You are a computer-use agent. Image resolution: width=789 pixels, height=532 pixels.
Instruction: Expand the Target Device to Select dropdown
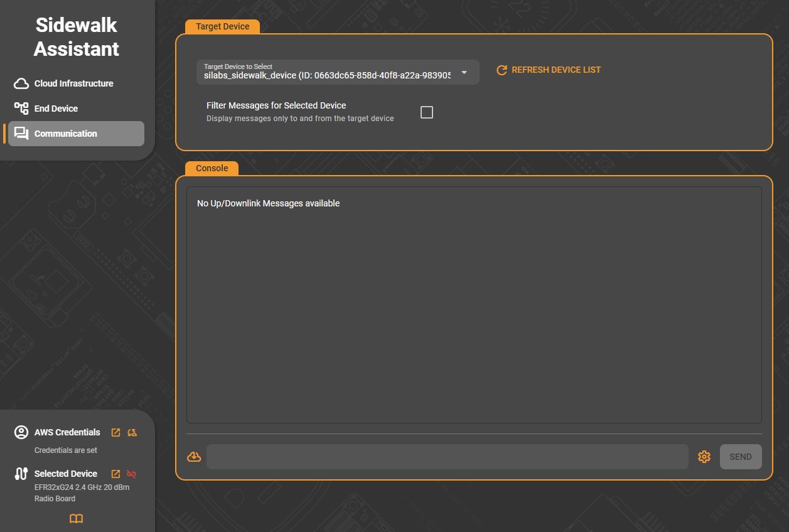tap(326, 73)
